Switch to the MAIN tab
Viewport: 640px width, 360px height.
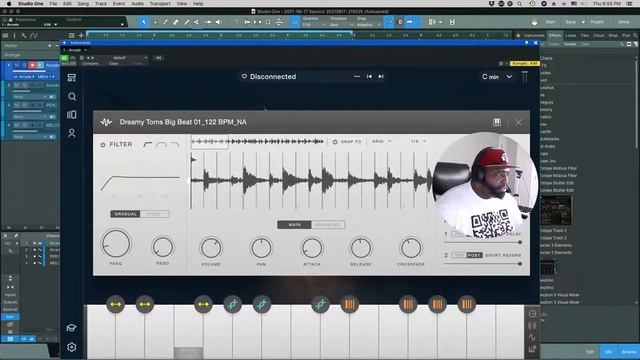(x=294, y=225)
